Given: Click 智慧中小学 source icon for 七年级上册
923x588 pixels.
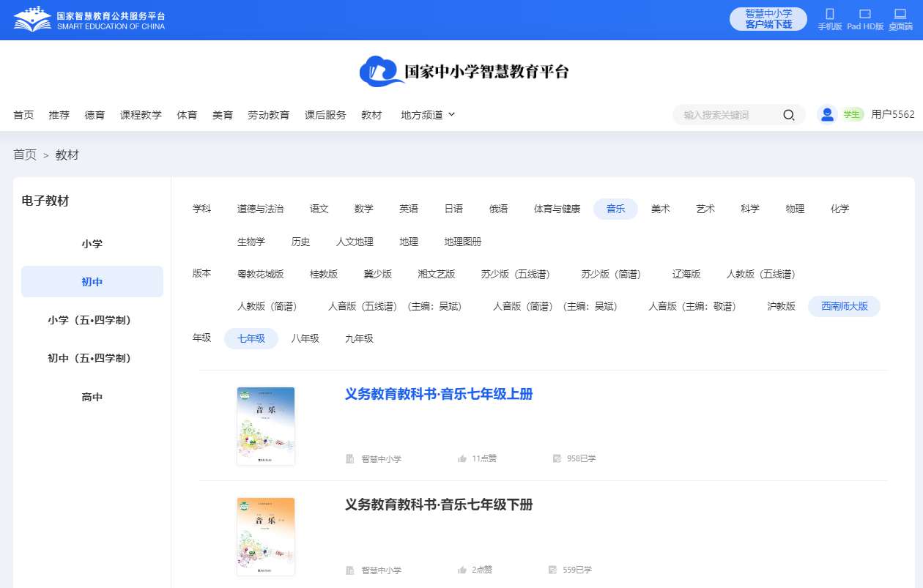Looking at the screenshot, I should pyautogui.click(x=350, y=459).
